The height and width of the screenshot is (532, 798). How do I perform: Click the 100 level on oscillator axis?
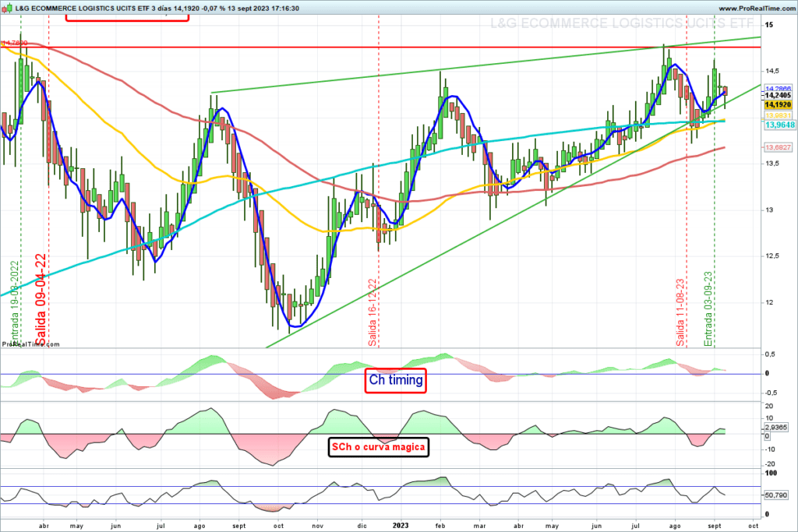pos(772,474)
